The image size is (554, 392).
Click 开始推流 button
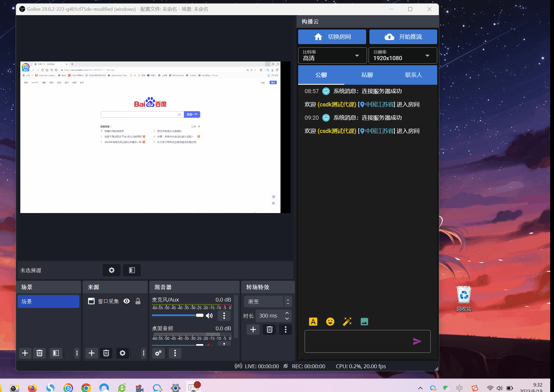403,37
